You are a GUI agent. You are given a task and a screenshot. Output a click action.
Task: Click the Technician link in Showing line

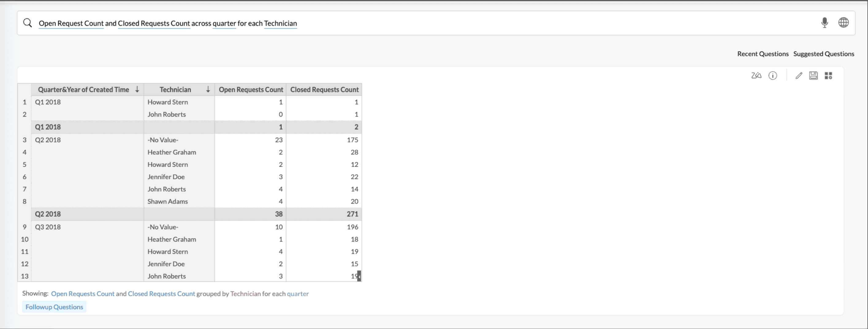(x=245, y=294)
